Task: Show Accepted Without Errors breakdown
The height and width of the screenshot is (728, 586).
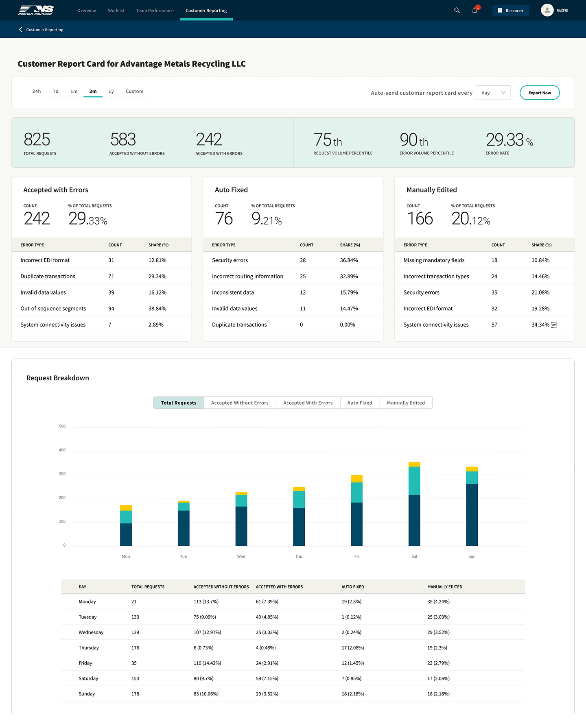Action: [x=240, y=403]
